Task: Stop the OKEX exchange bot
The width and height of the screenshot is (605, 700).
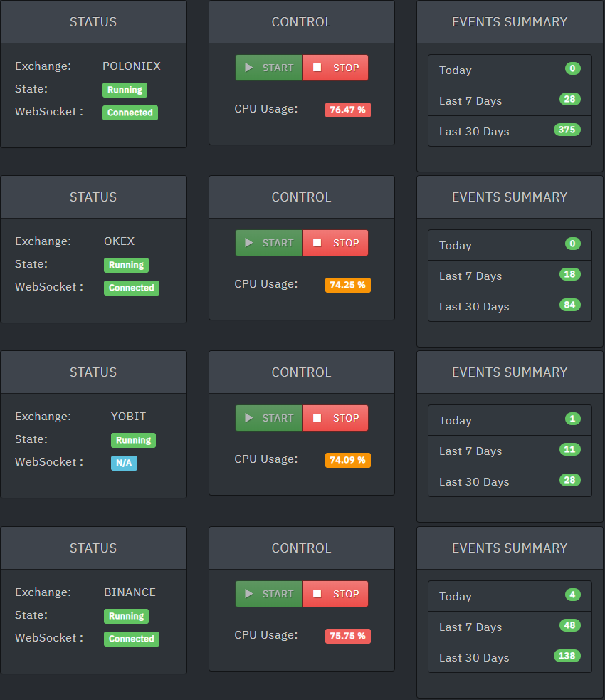Action: click(335, 243)
